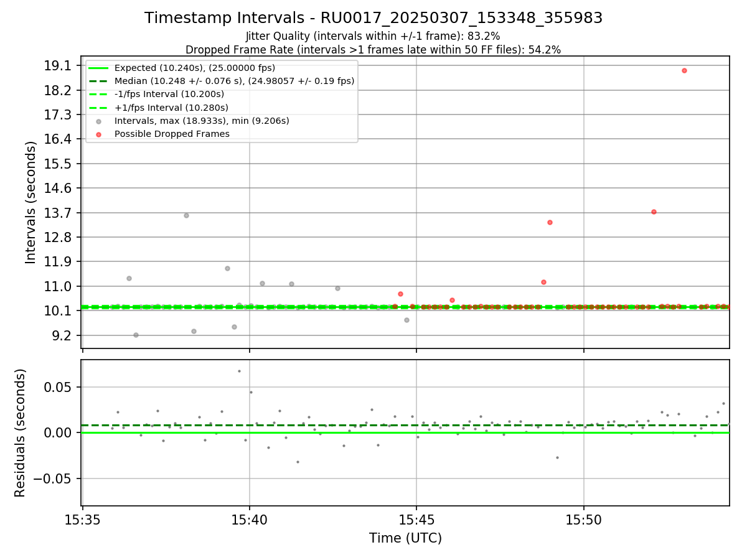The width and height of the screenshot is (747, 560).
Task: Click the gray outlier point near 13.6 seconds
Action: tap(186, 215)
